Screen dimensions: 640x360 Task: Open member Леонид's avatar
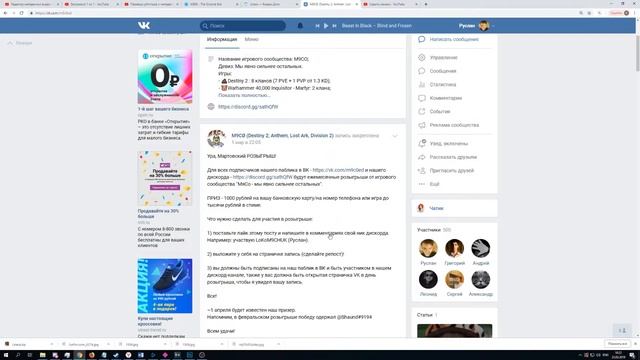pyautogui.click(x=428, y=280)
